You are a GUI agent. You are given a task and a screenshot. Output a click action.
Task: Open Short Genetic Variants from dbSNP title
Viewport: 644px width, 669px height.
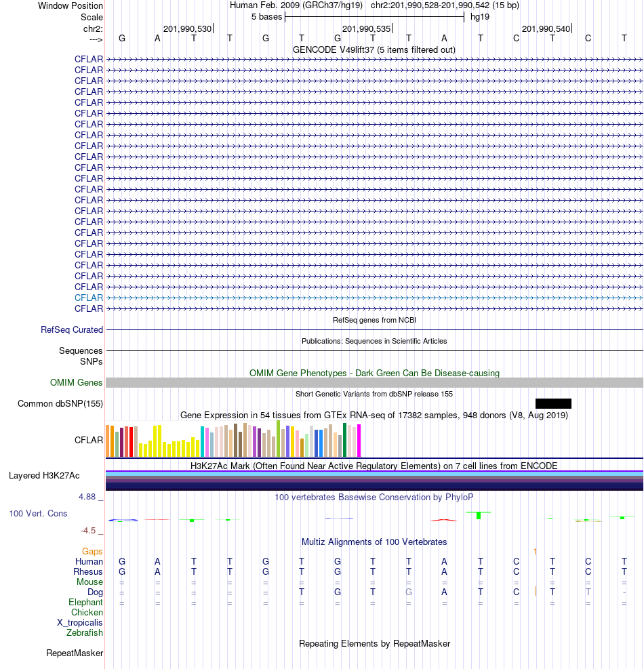[374, 394]
